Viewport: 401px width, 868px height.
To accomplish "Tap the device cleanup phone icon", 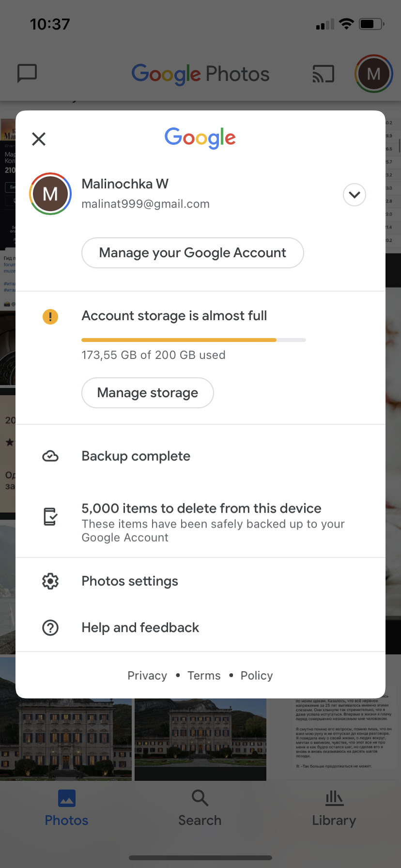I will pos(50,517).
